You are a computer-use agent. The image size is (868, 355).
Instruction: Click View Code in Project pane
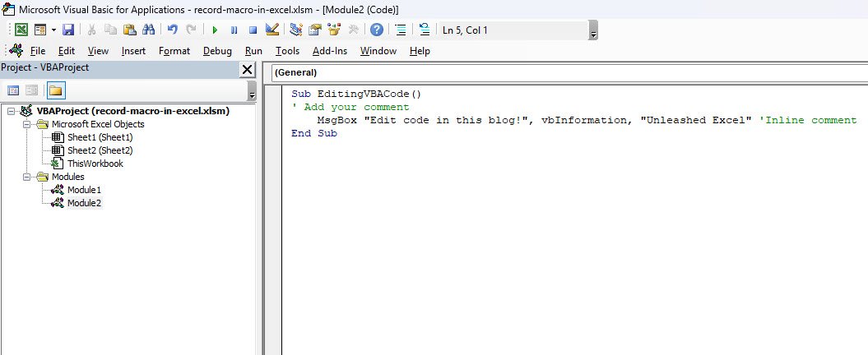pos(13,90)
